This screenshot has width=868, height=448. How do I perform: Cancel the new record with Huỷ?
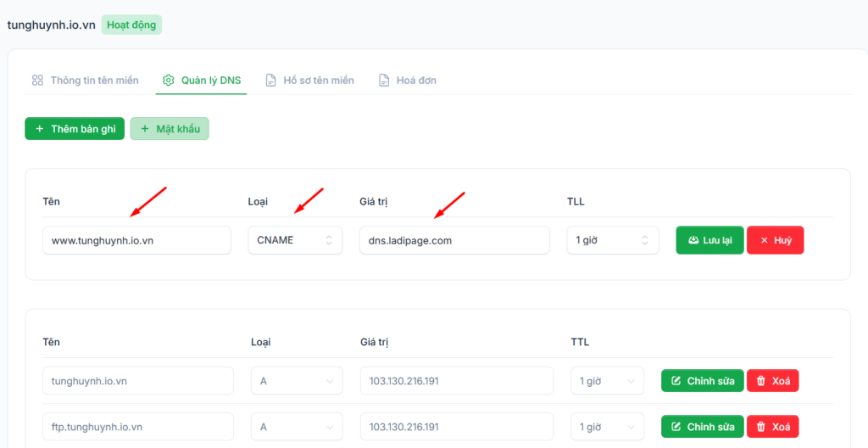775,240
